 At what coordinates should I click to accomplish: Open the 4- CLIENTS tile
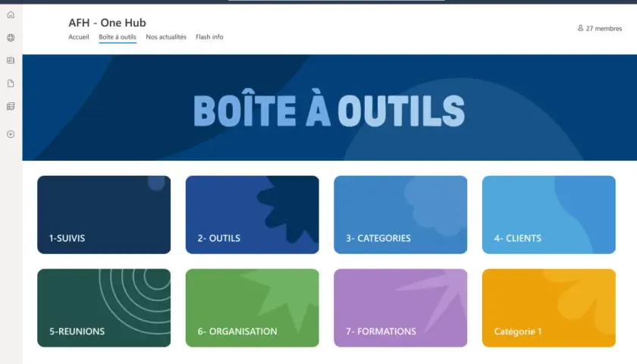point(549,215)
